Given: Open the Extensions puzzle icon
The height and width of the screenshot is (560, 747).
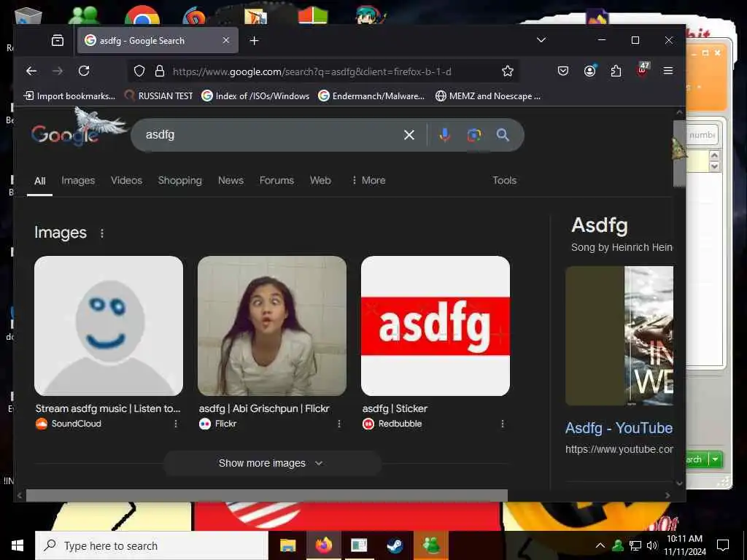Looking at the screenshot, I should [616, 71].
